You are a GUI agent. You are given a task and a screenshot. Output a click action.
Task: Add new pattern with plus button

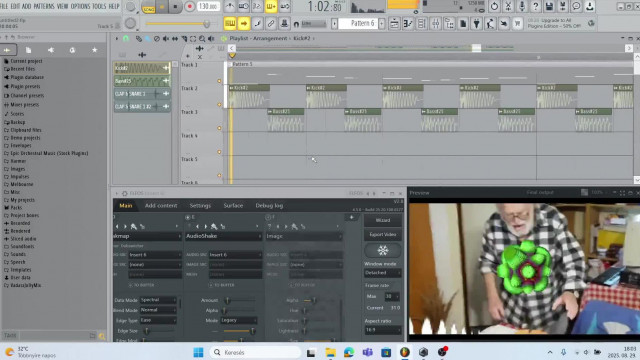coord(382,24)
